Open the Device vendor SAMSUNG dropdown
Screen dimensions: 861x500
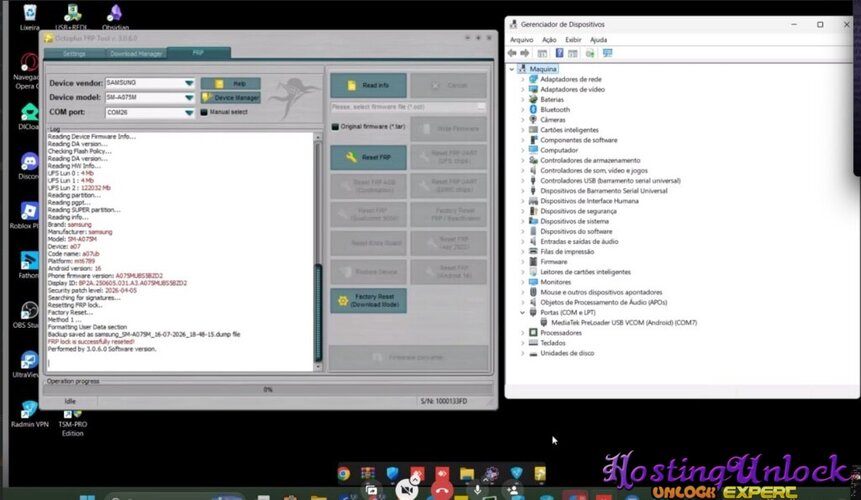[189, 83]
